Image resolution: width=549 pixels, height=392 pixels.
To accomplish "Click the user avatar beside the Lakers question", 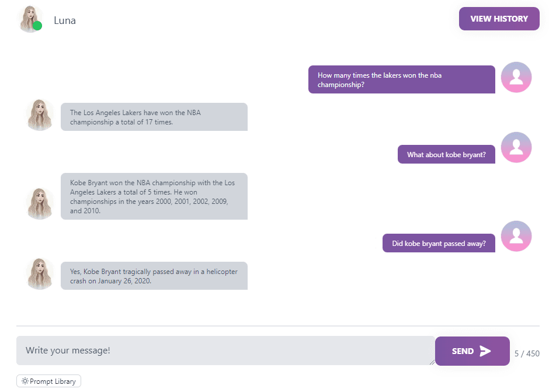I will 516,77.
